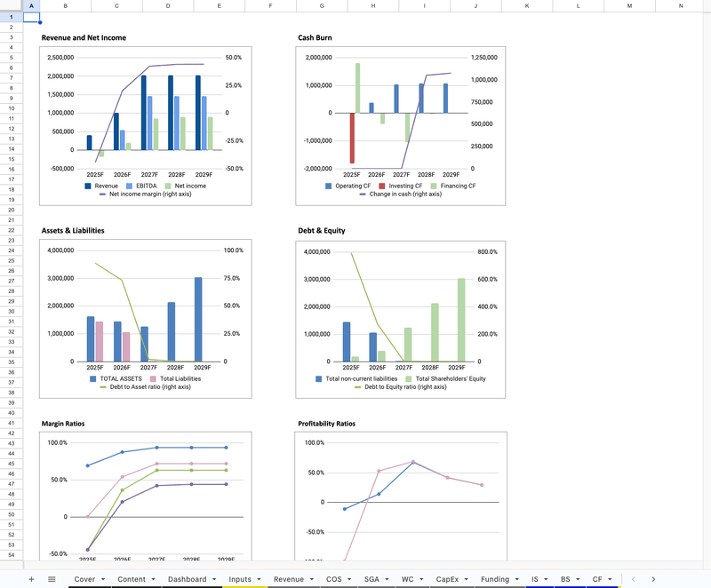Viewport: 711px width, 588px height.
Task: Switch to the Revenue sheet tab
Action: tap(288, 579)
